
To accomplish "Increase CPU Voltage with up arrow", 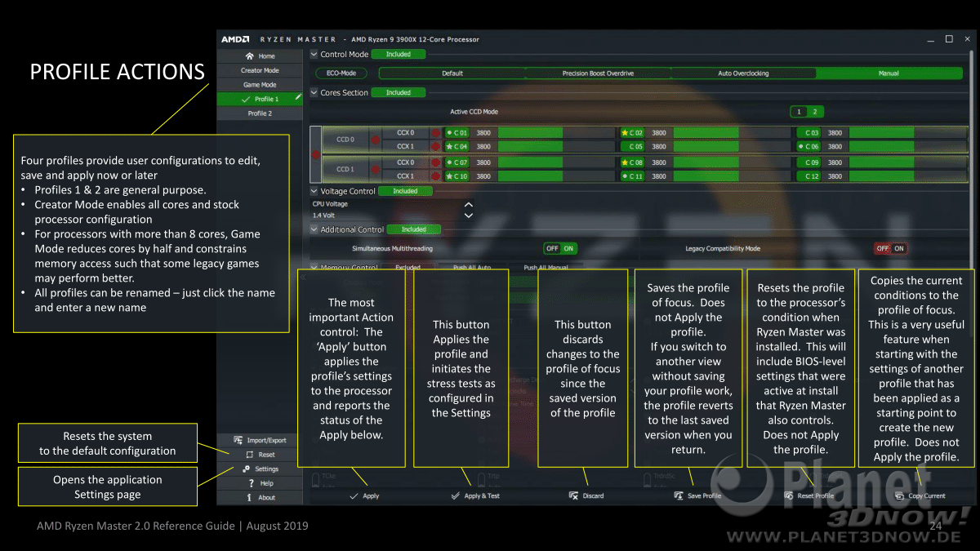I will click(x=468, y=204).
